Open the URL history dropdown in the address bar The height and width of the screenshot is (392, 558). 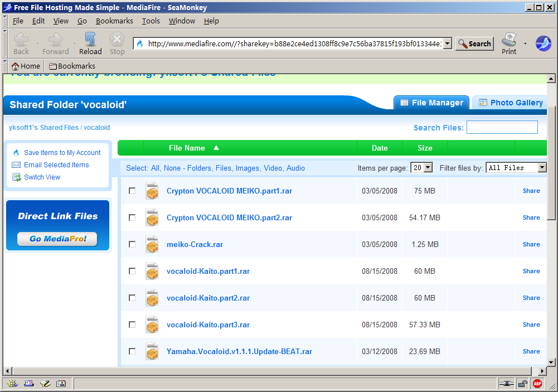[x=448, y=43]
